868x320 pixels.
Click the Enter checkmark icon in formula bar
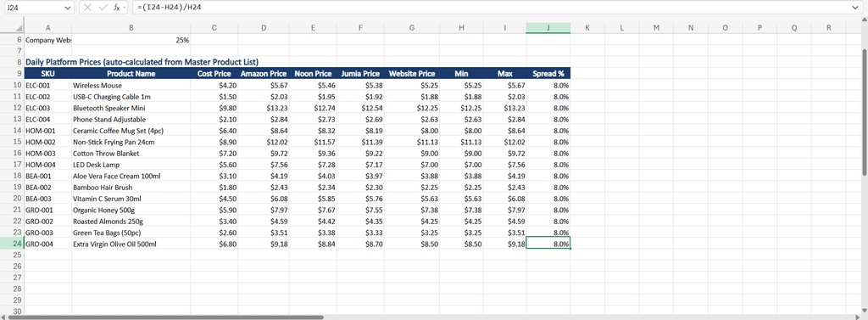click(x=103, y=7)
